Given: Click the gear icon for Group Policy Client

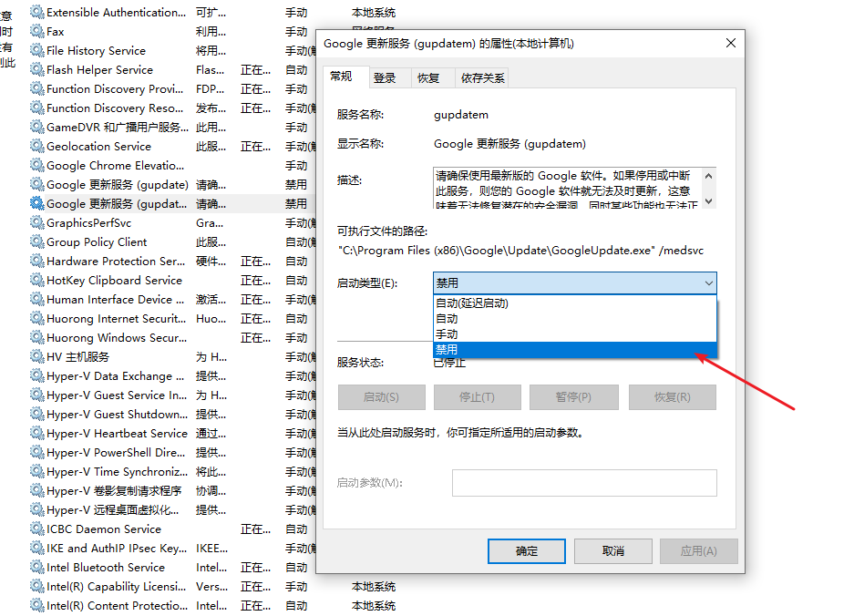Looking at the screenshot, I should [37, 241].
